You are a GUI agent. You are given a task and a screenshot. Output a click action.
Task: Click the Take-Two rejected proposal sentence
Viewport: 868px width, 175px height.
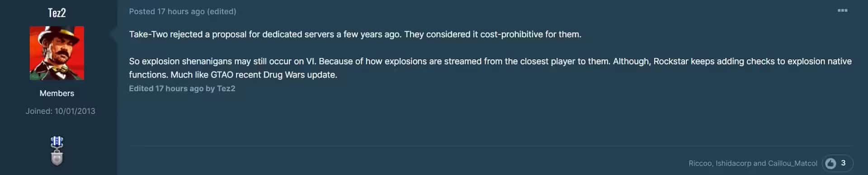[x=355, y=34]
